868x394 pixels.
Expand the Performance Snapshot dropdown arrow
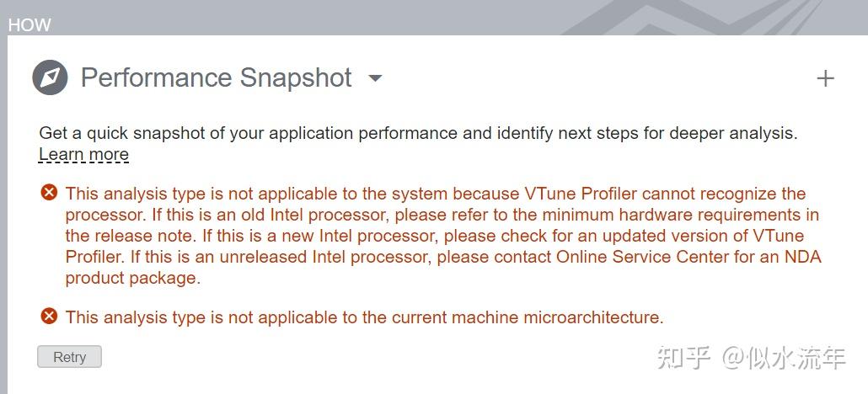(x=375, y=78)
